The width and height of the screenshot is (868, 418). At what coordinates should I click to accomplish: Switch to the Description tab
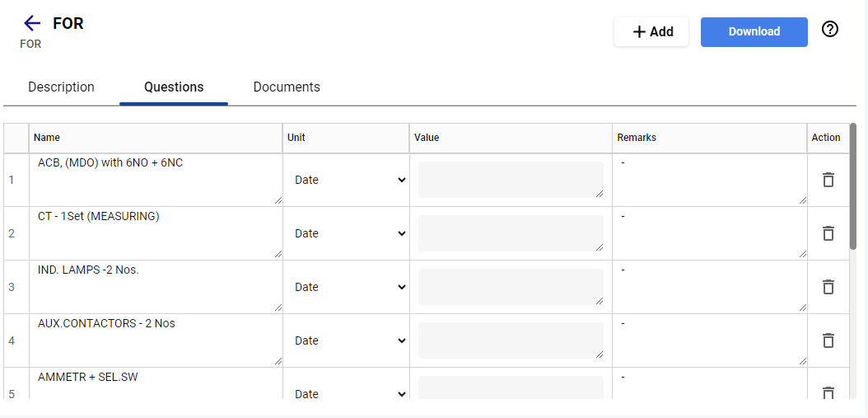coord(62,87)
